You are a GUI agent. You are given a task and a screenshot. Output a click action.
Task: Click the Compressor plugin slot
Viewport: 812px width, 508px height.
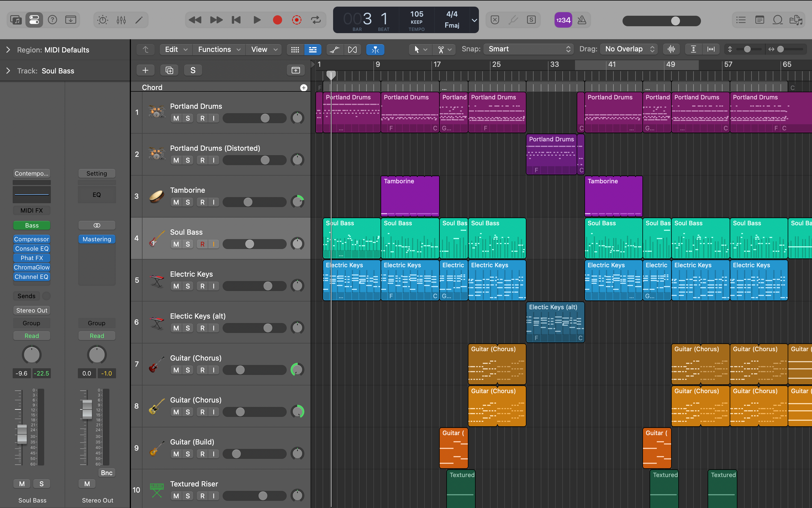31,239
